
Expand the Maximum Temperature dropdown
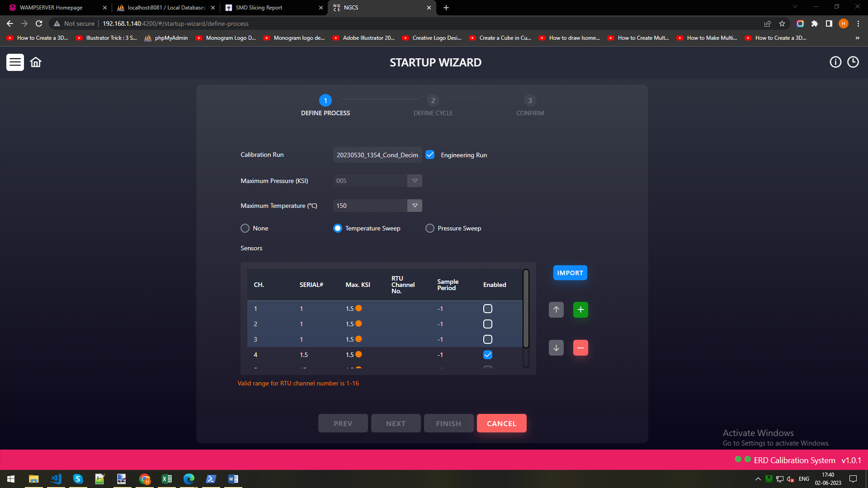415,206
